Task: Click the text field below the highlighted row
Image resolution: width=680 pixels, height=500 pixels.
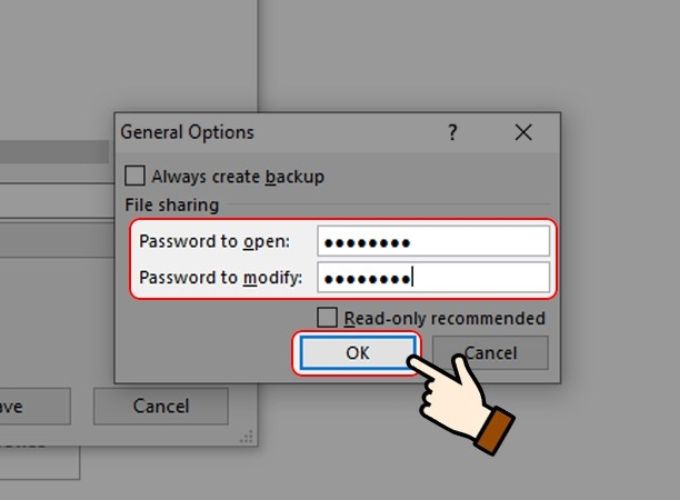Action: pyautogui.click(x=57, y=200)
